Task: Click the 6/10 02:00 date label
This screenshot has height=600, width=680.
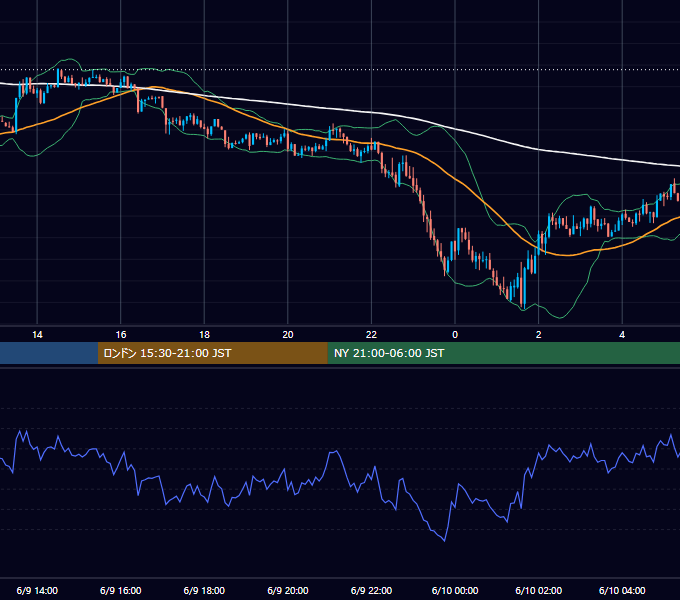Action: point(539,590)
